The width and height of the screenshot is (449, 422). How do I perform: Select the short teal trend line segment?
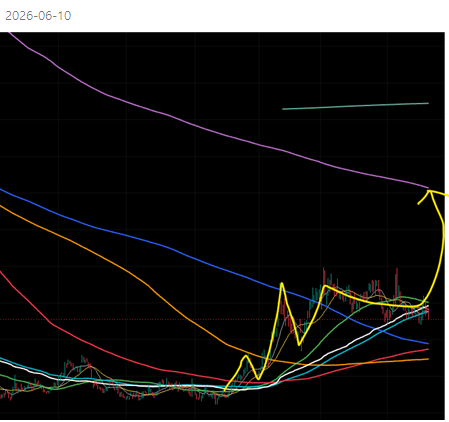click(355, 106)
